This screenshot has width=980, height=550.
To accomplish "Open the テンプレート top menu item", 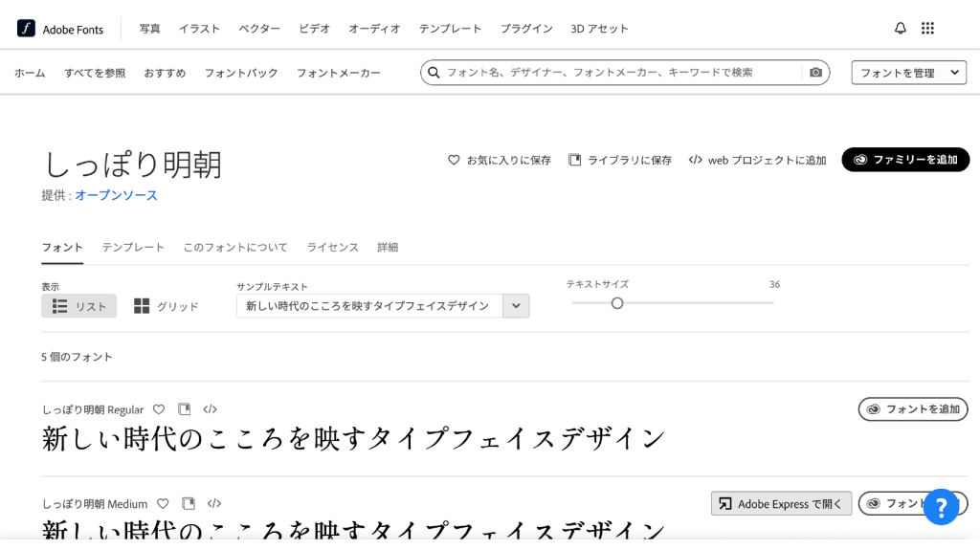I will [450, 29].
